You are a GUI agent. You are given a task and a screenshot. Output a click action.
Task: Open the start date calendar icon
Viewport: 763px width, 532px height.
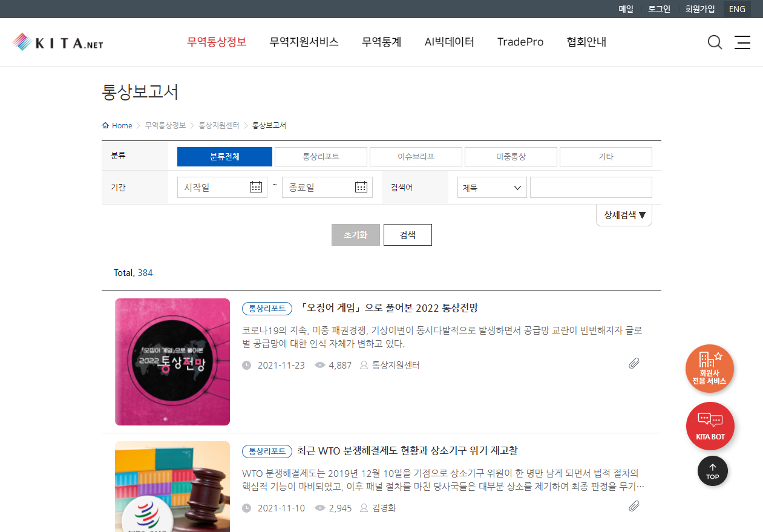pos(256,187)
